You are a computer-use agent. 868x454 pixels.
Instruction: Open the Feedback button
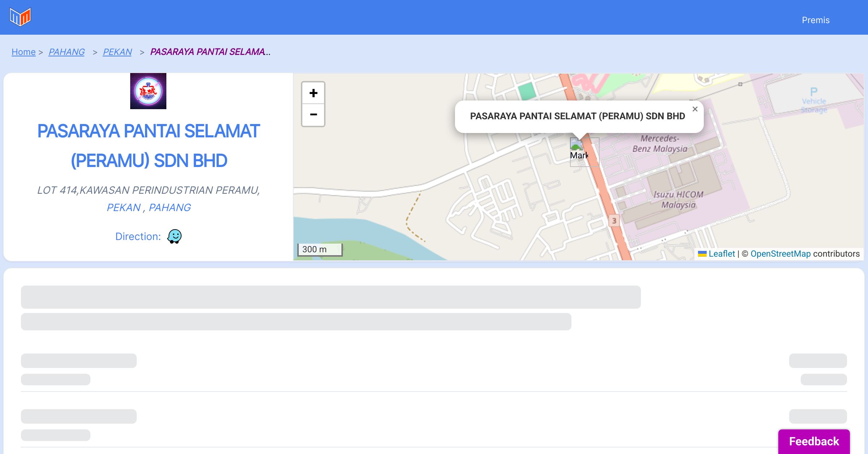pyautogui.click(x=814, y=441)
